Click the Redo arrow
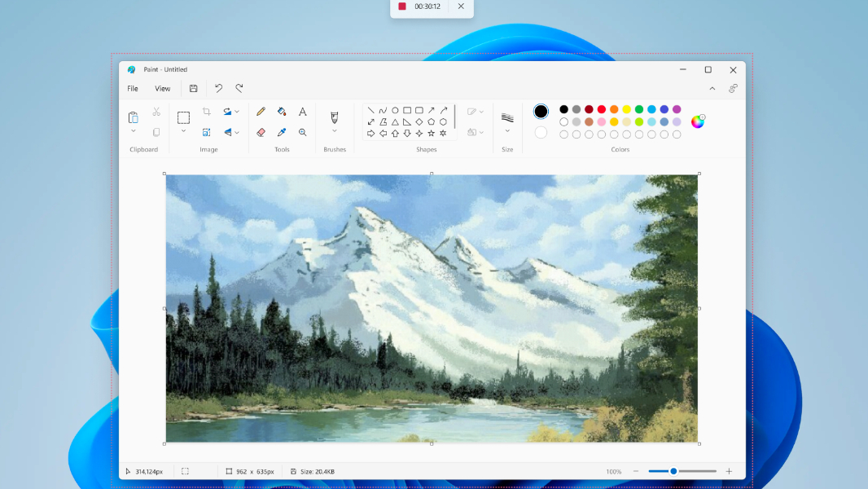This screenshot has height=489, width=868. point(239,89)
